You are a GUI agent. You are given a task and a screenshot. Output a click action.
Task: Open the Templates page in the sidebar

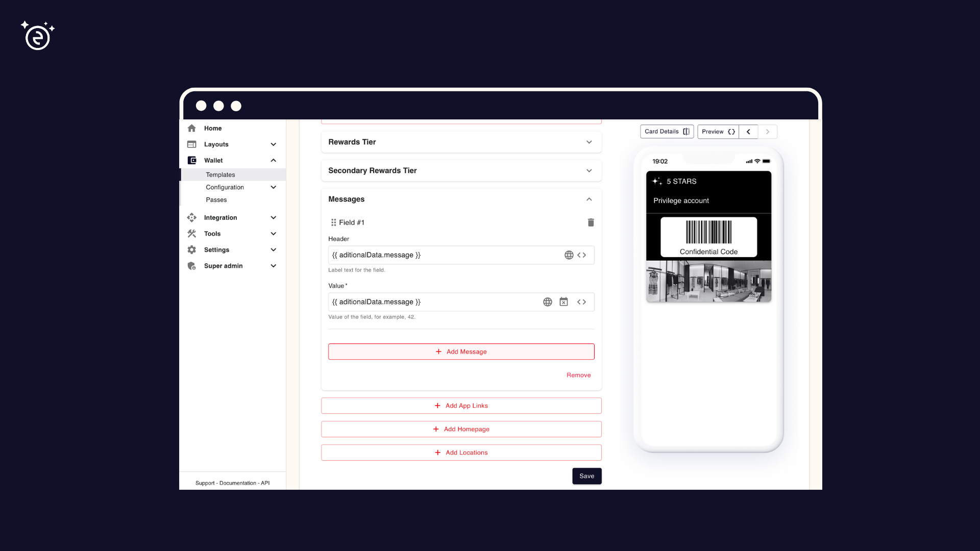[x=220, y=174]
